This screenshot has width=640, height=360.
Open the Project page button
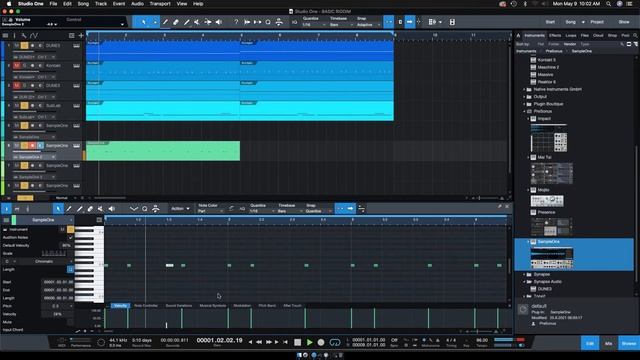pyautogui.click(x=597, y=22)
